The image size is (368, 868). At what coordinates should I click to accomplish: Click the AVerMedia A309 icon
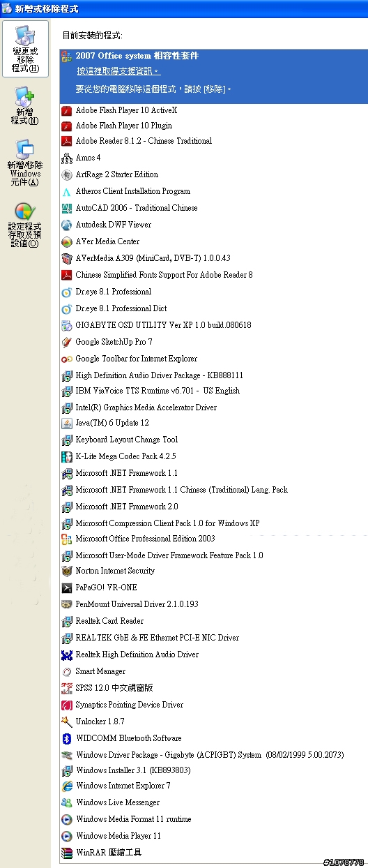(x=67, y=258)
